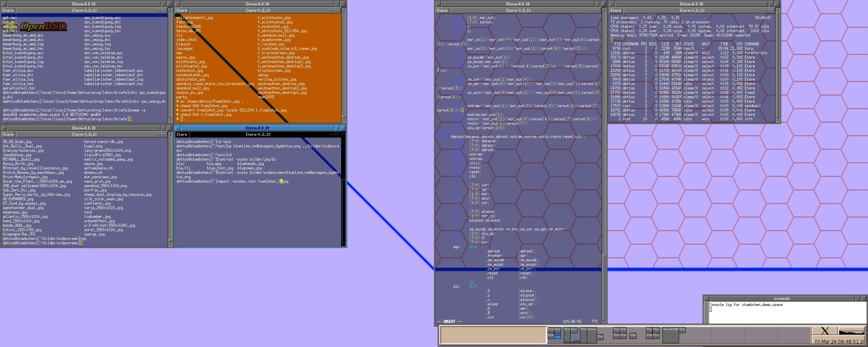The height and width of the screenshot is (347, 868).
Task: Click the blue active Eterm-0.8.10 title bar
Action: coord(257,128)
